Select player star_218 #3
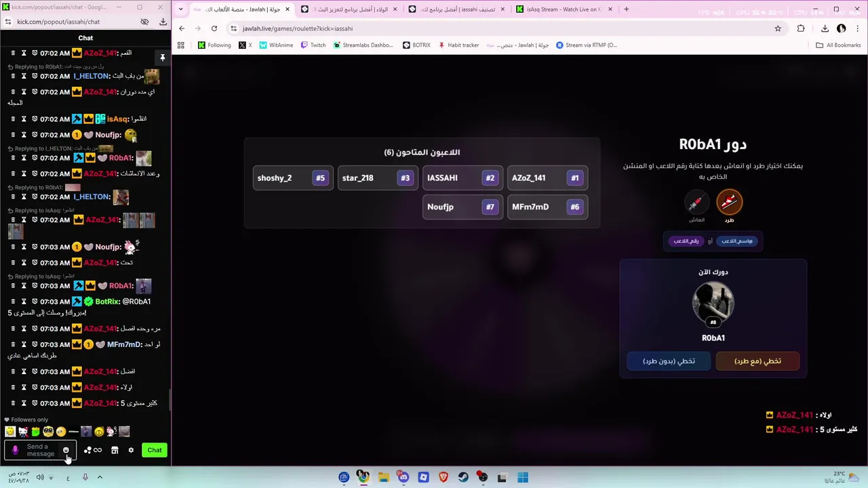Screen dimensions: 868x488 point(378,178)
